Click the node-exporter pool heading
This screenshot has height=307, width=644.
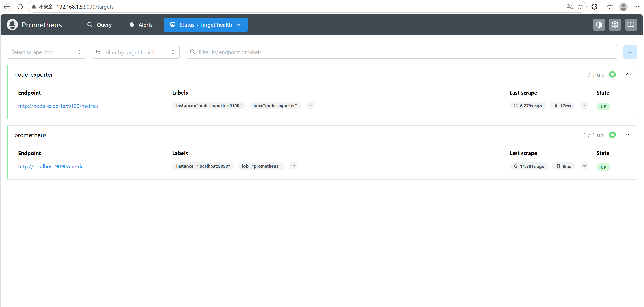tap(34, 75)
